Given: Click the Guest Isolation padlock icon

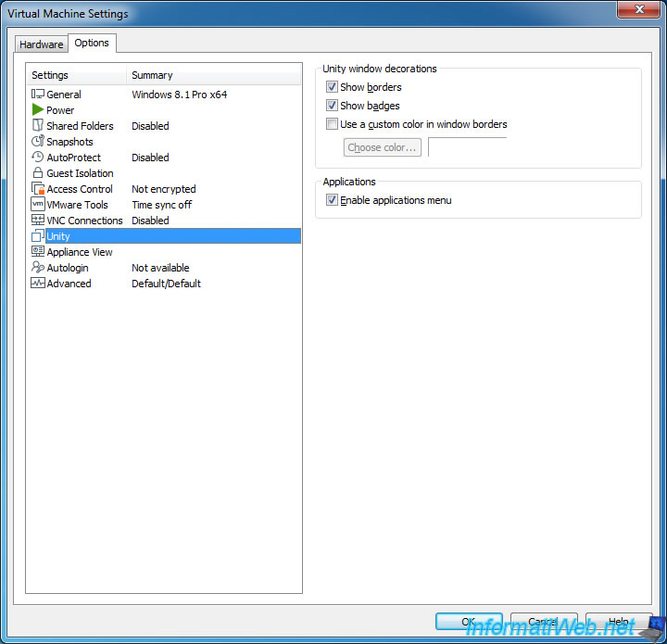Looking at the screenshot, I should click(38, 173).
